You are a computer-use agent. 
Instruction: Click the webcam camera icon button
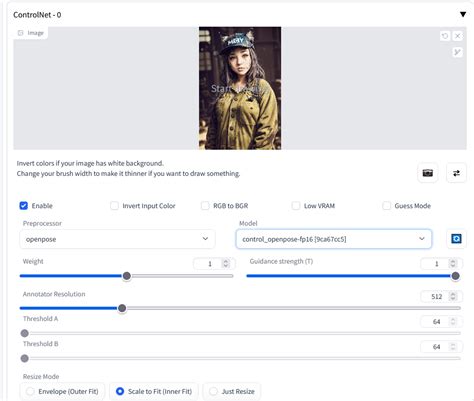tap(428, 173)
